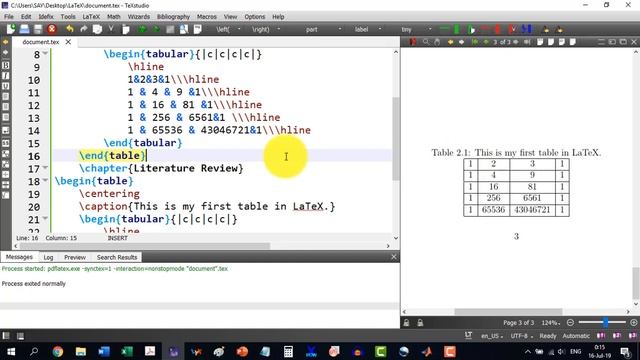Open Google Chrome from the taskbar
Image resolution: width=640 pixels, height=360 pixels.
click(58, 351)
